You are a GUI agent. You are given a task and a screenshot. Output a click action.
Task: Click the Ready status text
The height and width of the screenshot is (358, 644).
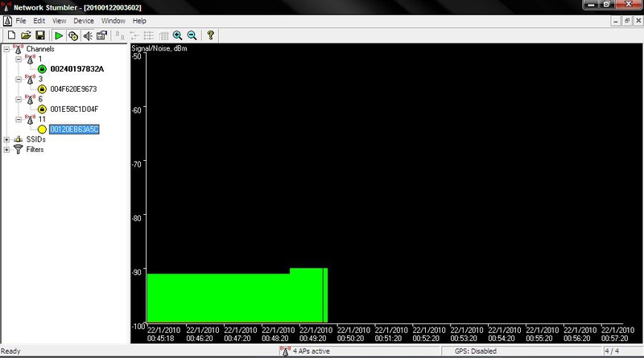[10, 352]
